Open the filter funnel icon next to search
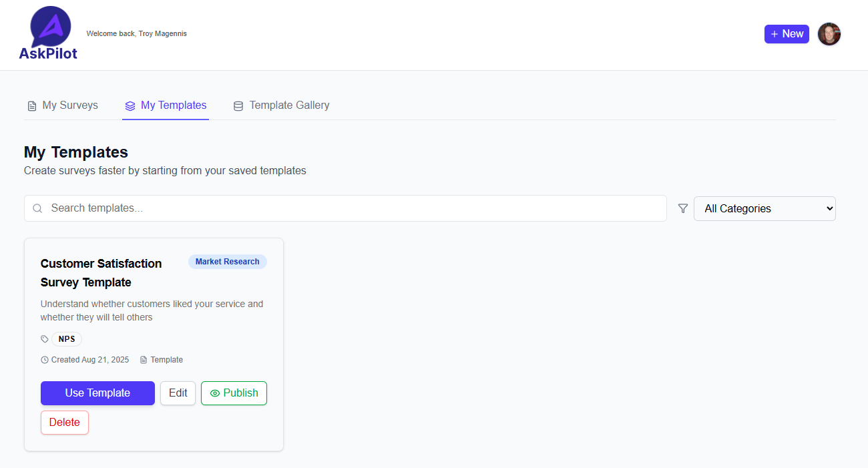The width and height of the screenshot is (868, 468). [682, 208]
